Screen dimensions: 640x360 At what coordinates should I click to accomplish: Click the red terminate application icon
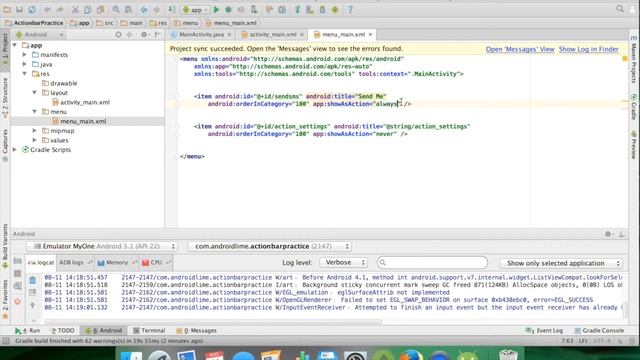coord(17,301)
